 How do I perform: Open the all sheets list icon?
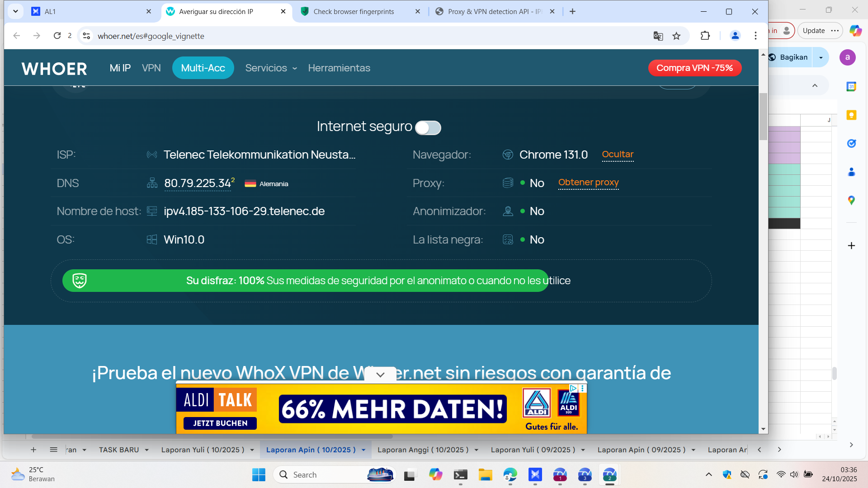(53, 450)
